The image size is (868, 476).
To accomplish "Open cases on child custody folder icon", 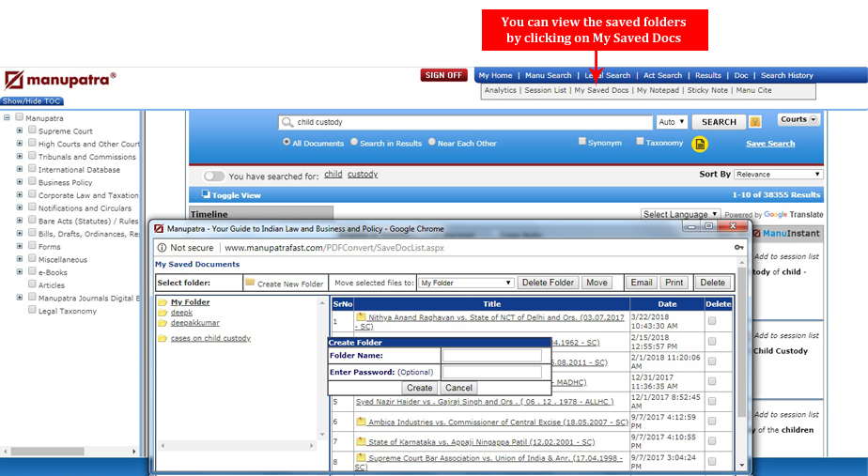I will point(163,338).
